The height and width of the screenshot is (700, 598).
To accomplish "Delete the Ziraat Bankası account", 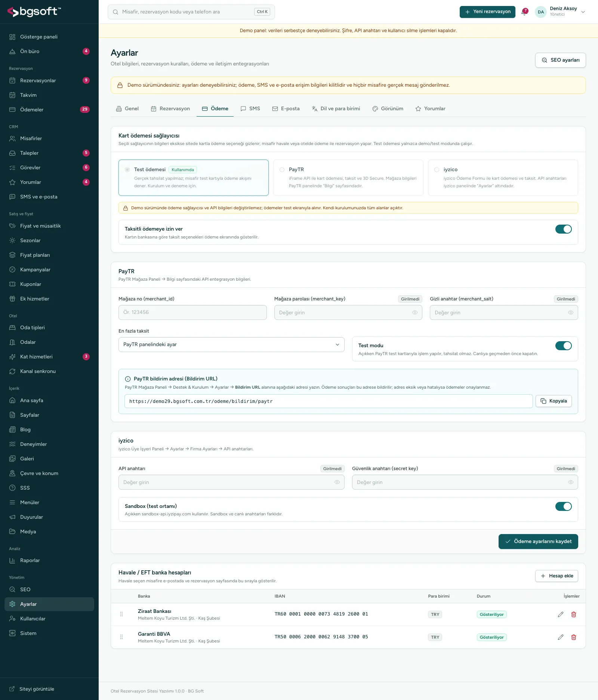I will point(573,614).
